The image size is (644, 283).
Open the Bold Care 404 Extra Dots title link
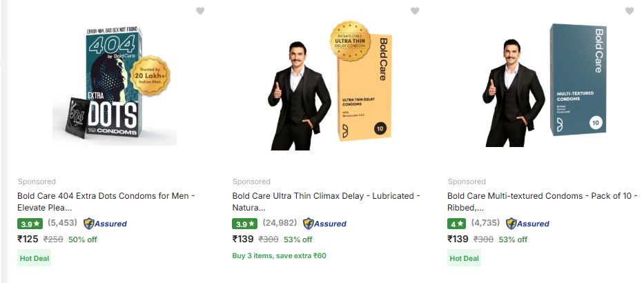pos(106,202)
